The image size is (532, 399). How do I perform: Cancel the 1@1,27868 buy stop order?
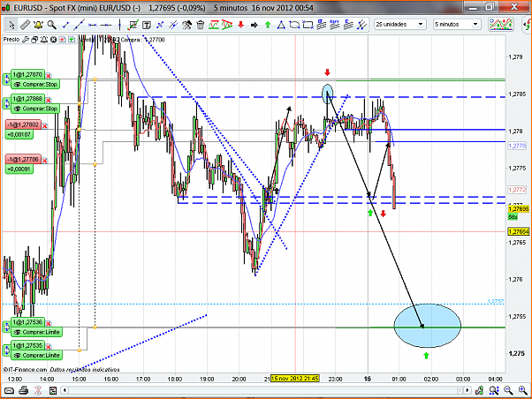click(49, 100)
